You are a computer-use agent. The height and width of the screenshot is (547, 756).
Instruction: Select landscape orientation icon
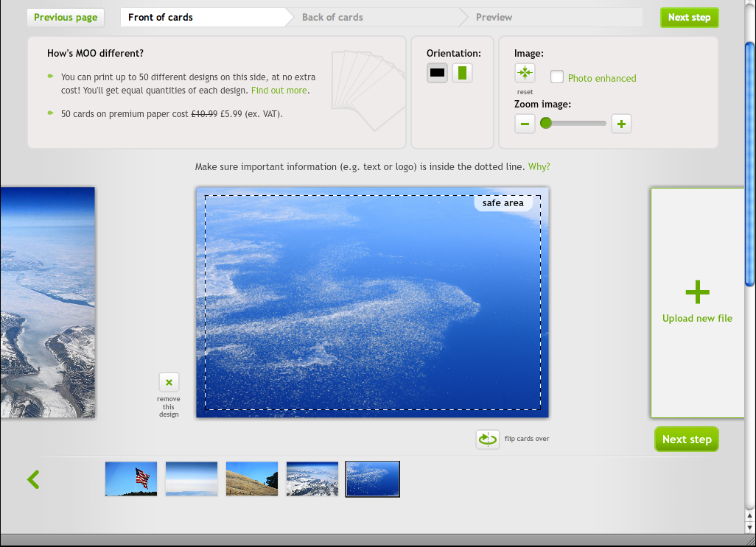click(x=438, y=73)
